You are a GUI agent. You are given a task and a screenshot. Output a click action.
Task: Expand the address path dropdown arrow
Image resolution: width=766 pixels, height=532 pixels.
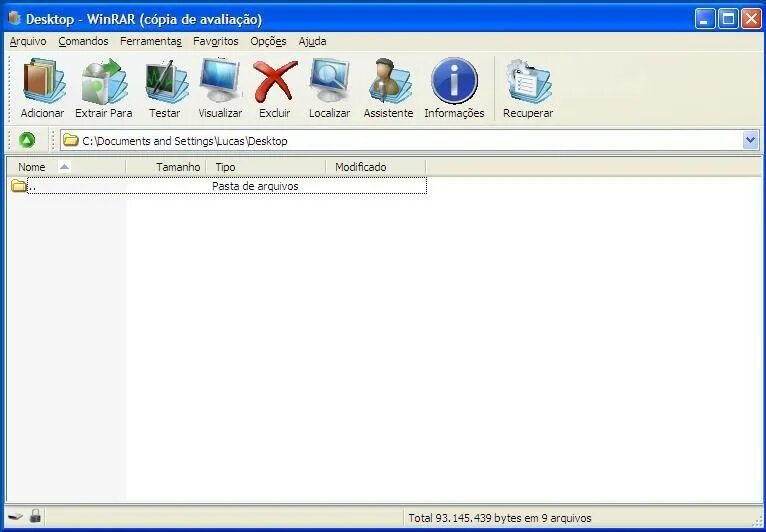coord(751,141)
